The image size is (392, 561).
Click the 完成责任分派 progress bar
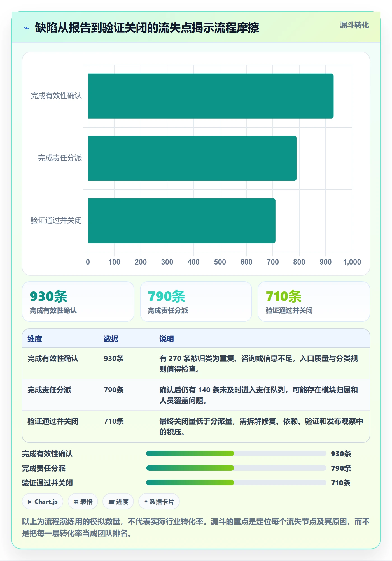[236, 468]
